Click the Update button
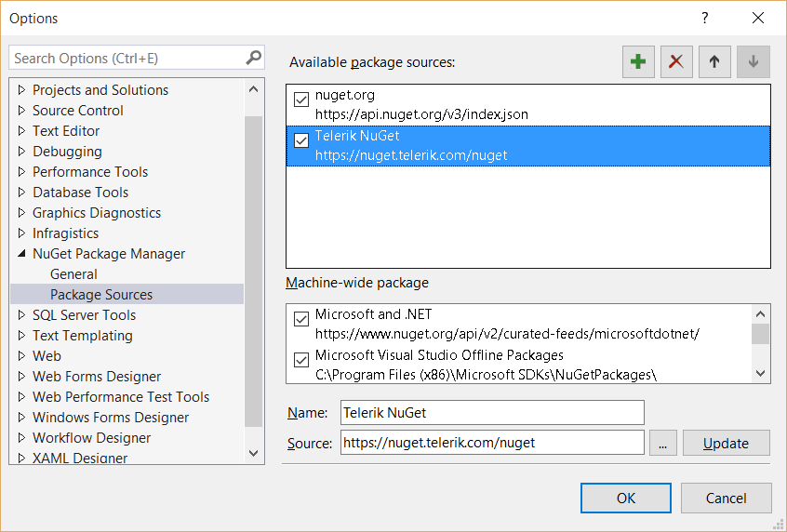The width and height of the screenshot is (787, 532). click(x=726, y=443)
